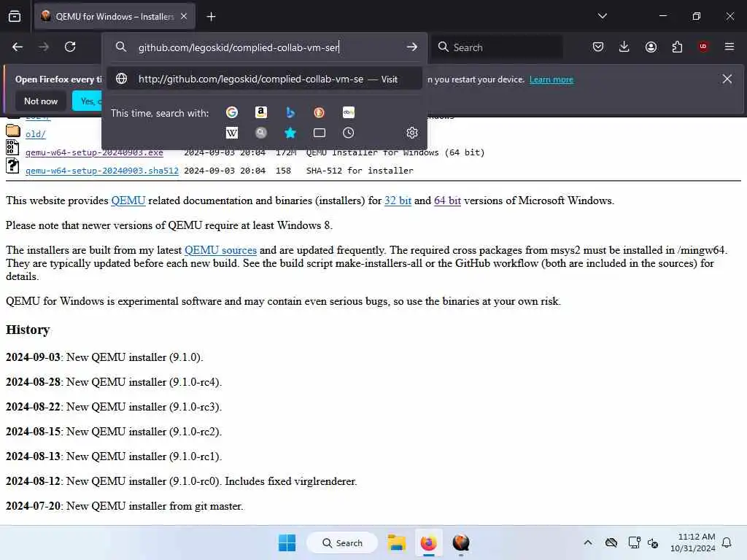This screenshot has width=747, height=560.
Task: Click the Firefox Search box
Action: click(498, 47)
